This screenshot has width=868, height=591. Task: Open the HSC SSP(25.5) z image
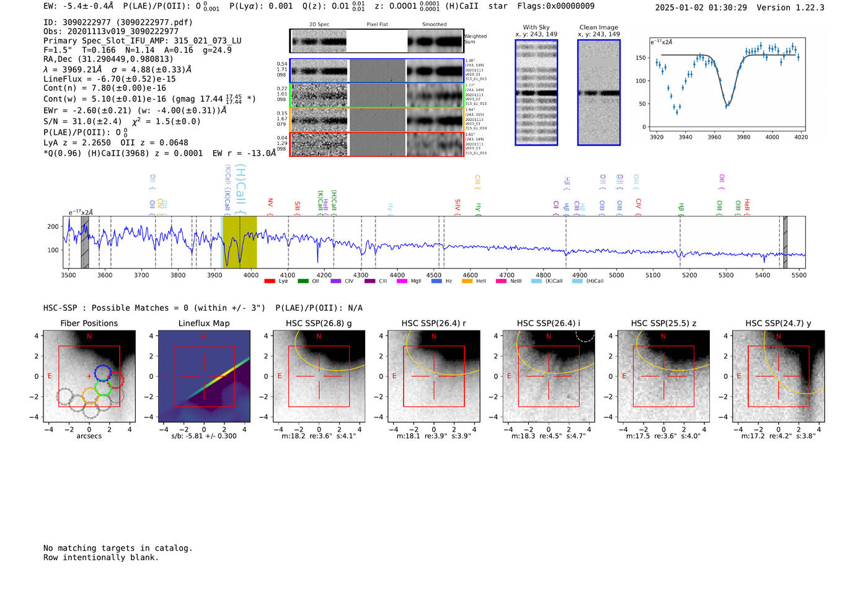click(x=663, y=376)
